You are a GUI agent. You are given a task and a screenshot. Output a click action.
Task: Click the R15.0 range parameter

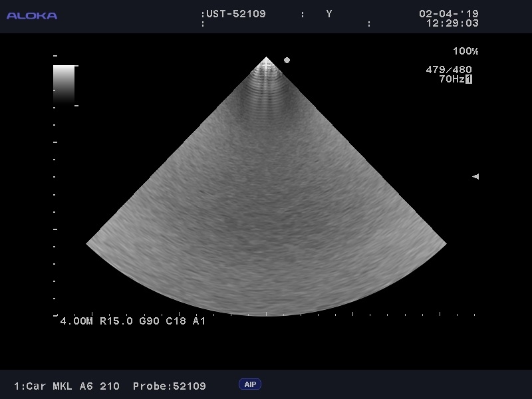[x=116, y=321]
